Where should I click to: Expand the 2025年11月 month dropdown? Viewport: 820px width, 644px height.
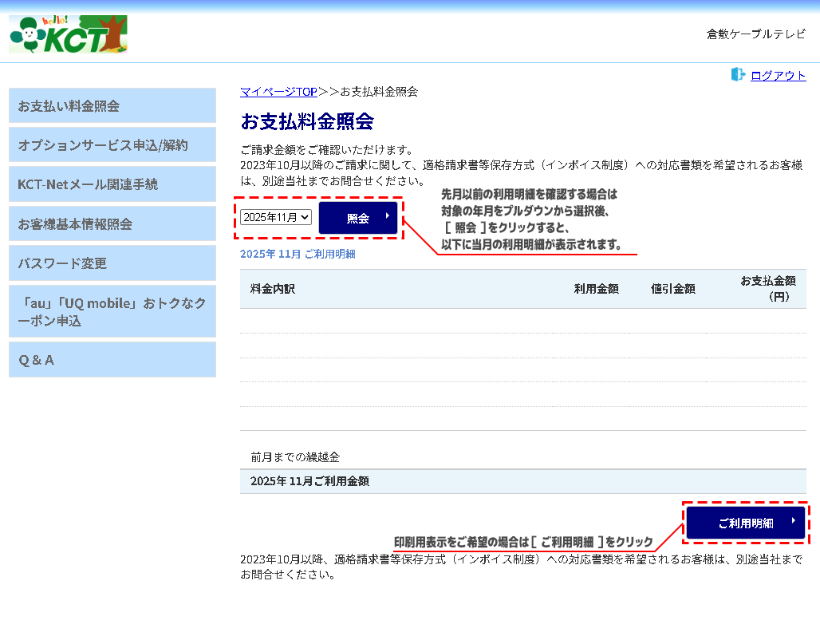[276, 217]
